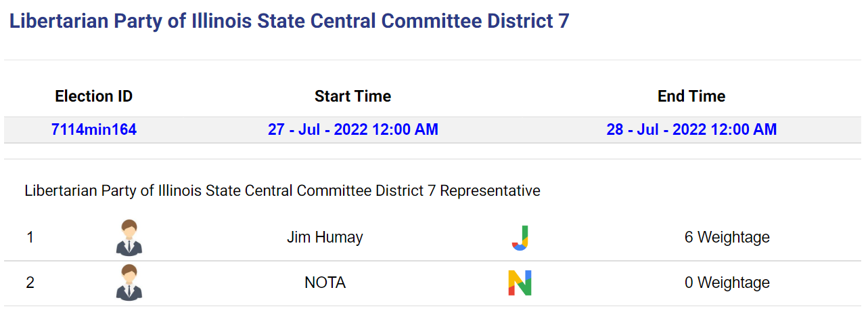Click the colorful N logo icon
This screenshot has width=868, height=313.
tap(520, 283)
